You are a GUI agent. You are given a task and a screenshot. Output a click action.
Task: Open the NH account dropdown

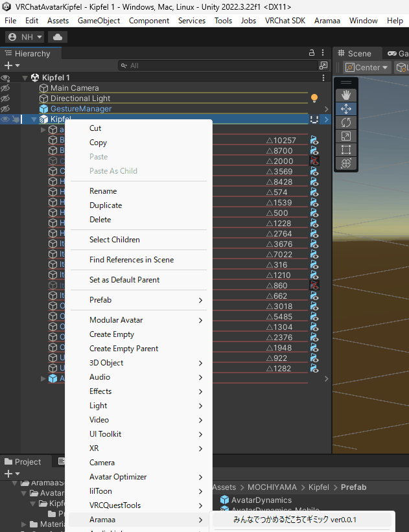[25, 37]
